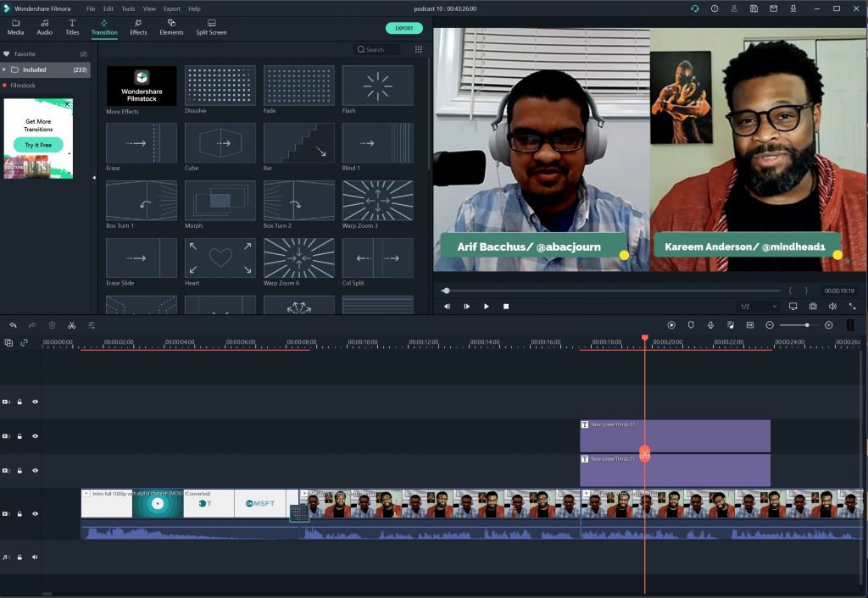Toggle visibility eye of video track 3
Viewport: 868px width, 598px height.
click(36, 436)
